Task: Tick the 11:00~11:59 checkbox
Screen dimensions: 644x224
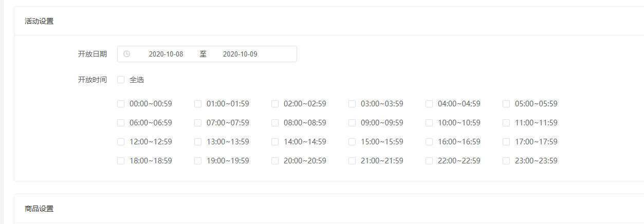Action: click(x=506, y=123)
